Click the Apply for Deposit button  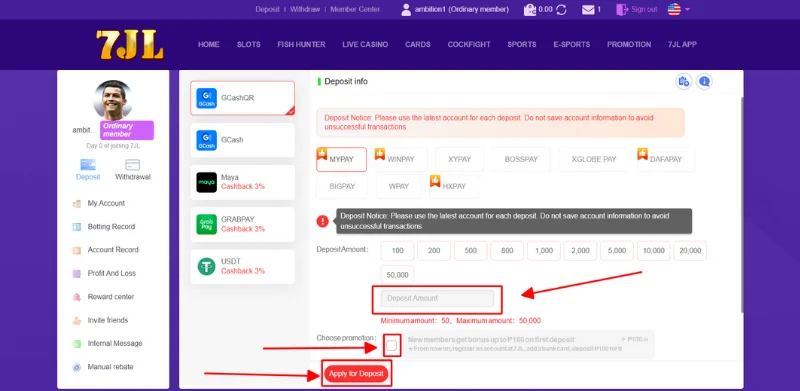click(x=356, y=374)
